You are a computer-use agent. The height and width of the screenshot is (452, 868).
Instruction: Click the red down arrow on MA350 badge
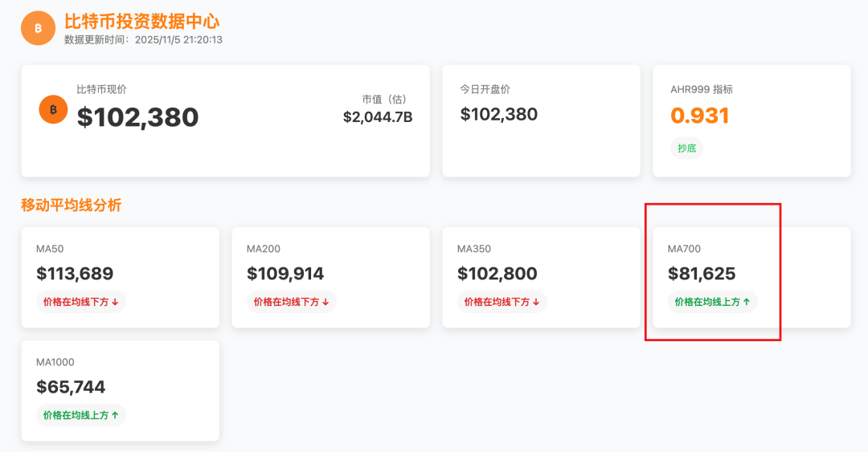point(536,302)
